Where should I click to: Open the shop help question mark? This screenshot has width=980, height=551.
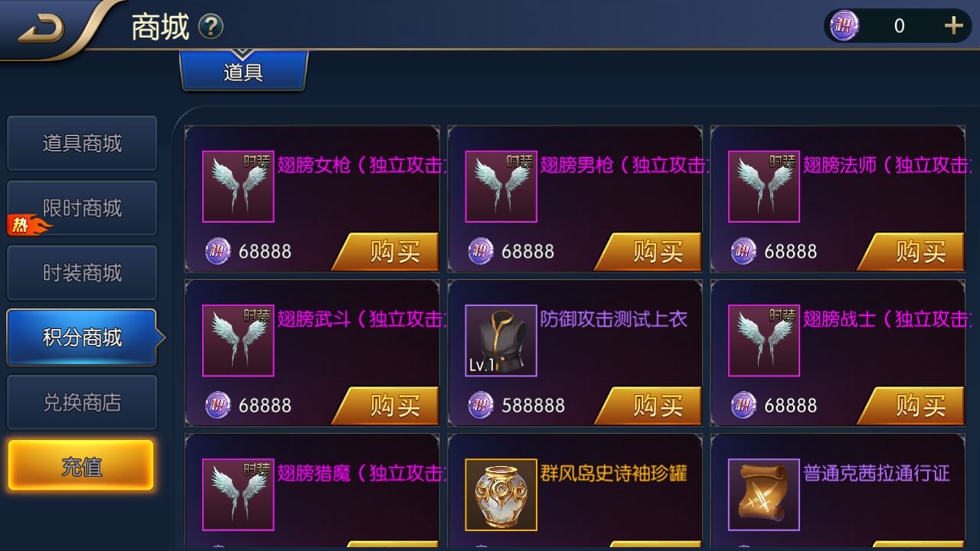(211, 28)
